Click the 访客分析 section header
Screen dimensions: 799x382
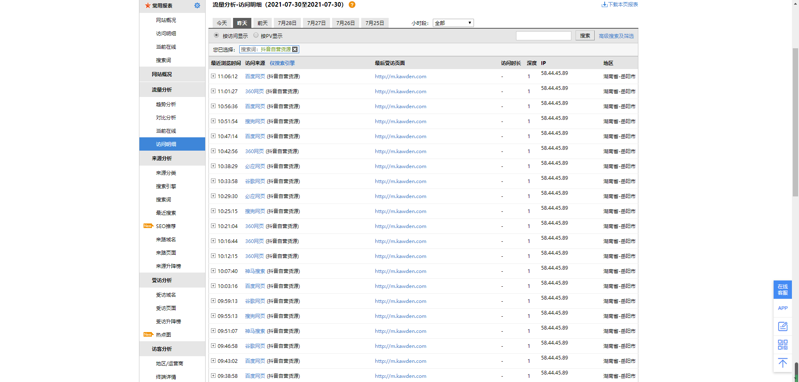tap(172, 349)
